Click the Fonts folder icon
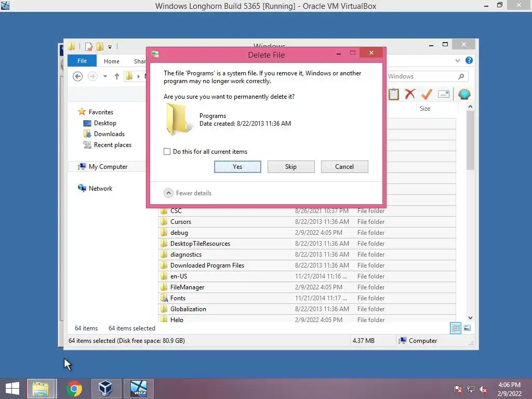Screen dimensions: 532x399 164,298
